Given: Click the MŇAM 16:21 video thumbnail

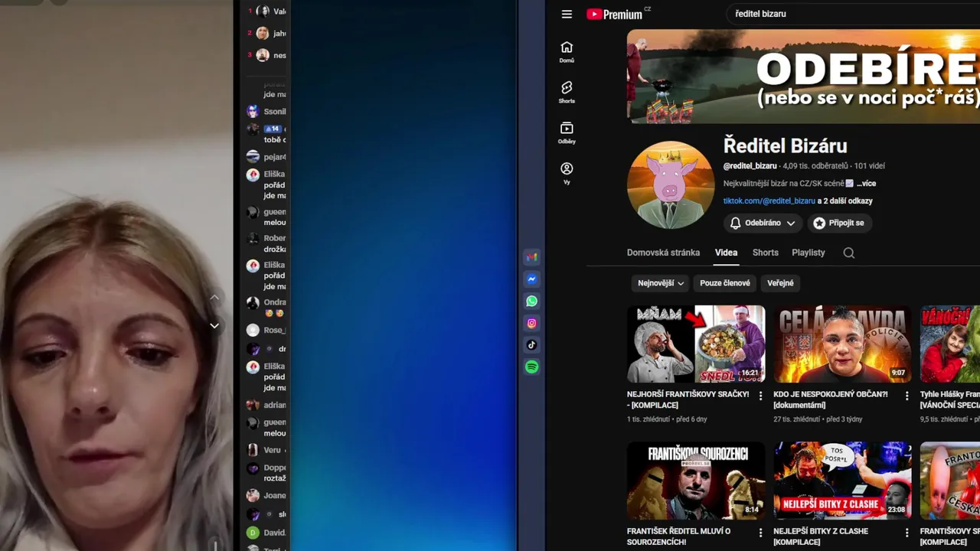Looking at the screenshot, I should click(x=696, y=344).
